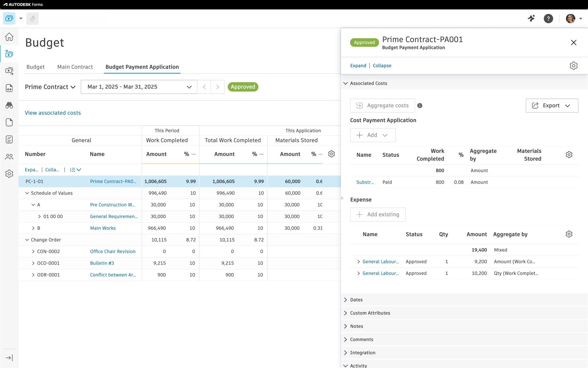Click the Add existing expense button
588x368 pixels.
378,215
